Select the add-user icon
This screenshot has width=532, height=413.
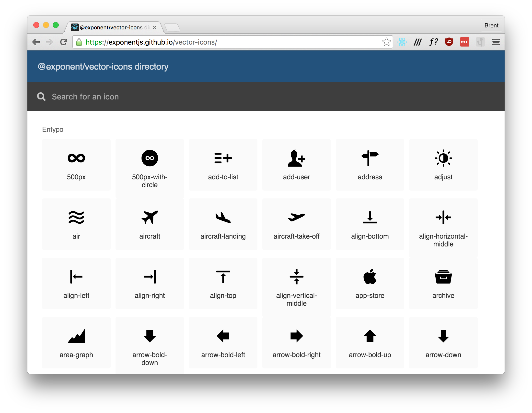coord(296,158)
